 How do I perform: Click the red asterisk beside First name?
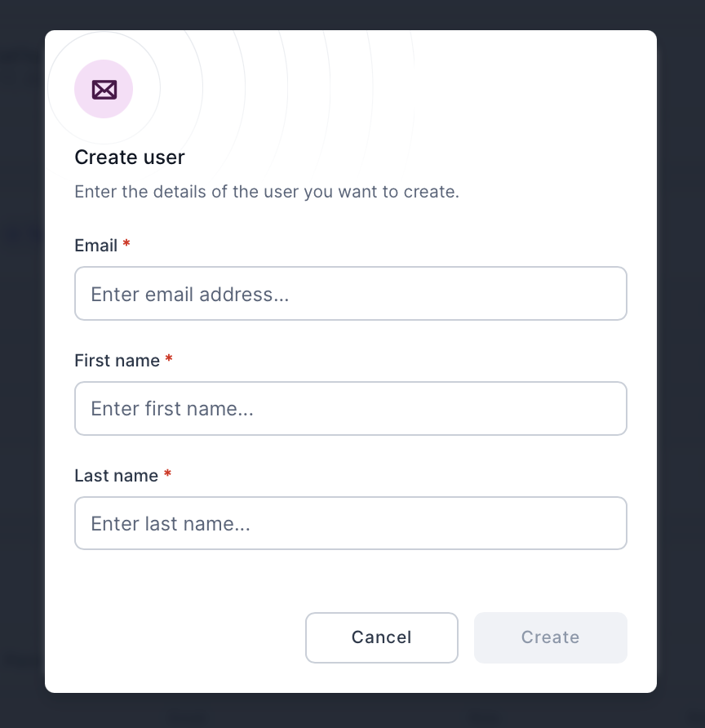[x=169, y=358]
